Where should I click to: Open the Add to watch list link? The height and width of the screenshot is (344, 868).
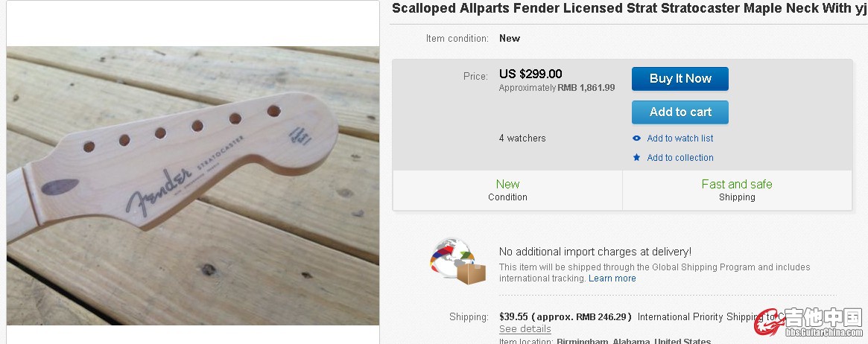(x=679, y=138)
